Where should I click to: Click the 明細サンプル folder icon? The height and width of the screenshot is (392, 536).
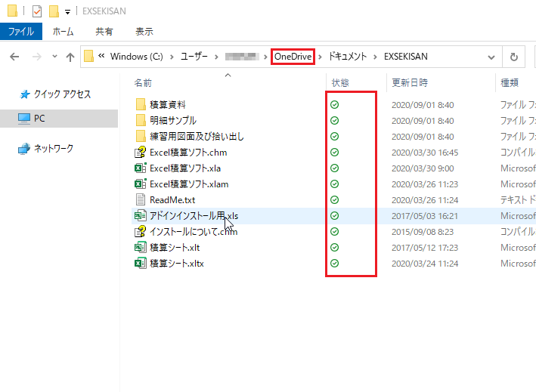tap(141, 120)
